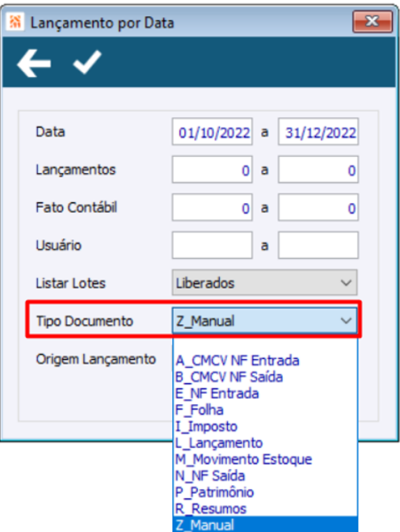Click the Listar Lotes label
Viewport: 400px width, 532px height.
pyautogui.click(x=71, y=283)
